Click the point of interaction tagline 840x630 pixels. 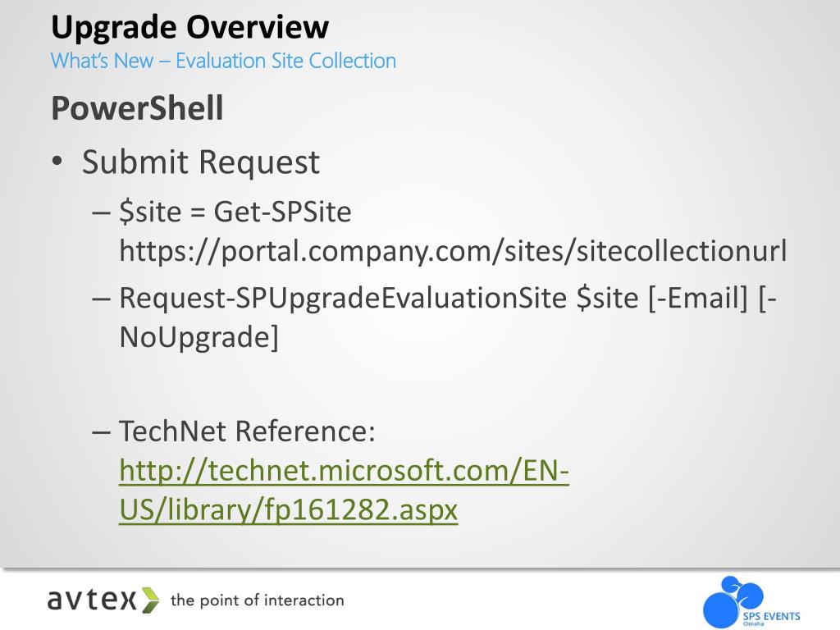pos(257,600)
